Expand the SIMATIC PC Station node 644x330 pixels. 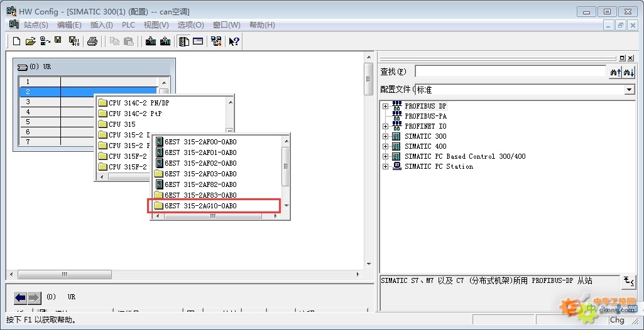tap(385, 166)
